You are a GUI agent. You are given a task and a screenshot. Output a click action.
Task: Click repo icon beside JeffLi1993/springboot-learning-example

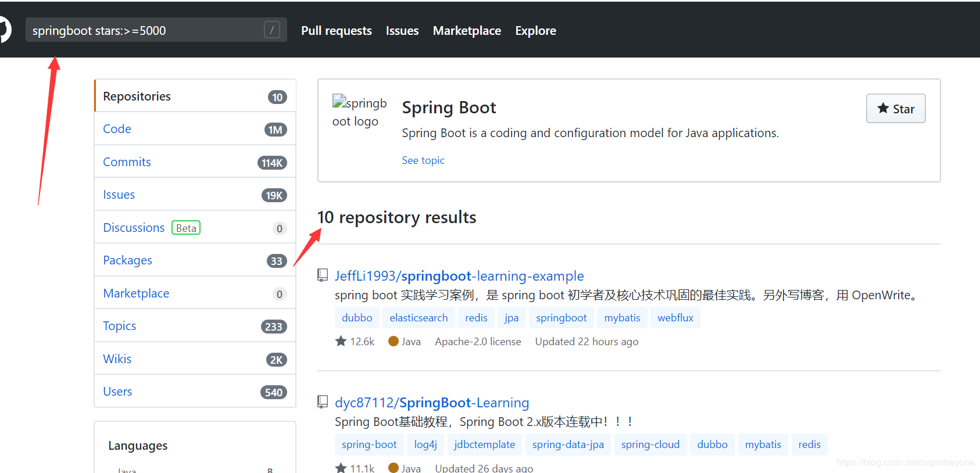click(323, 275)
